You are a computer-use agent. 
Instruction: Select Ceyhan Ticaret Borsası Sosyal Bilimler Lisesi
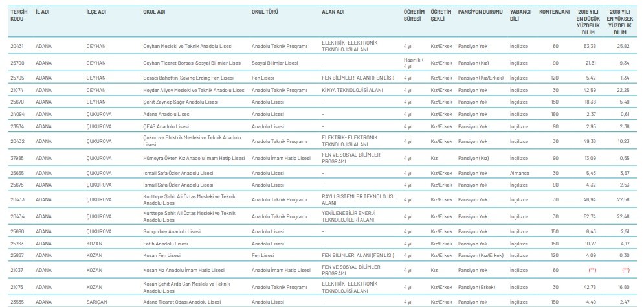(192, 63)
